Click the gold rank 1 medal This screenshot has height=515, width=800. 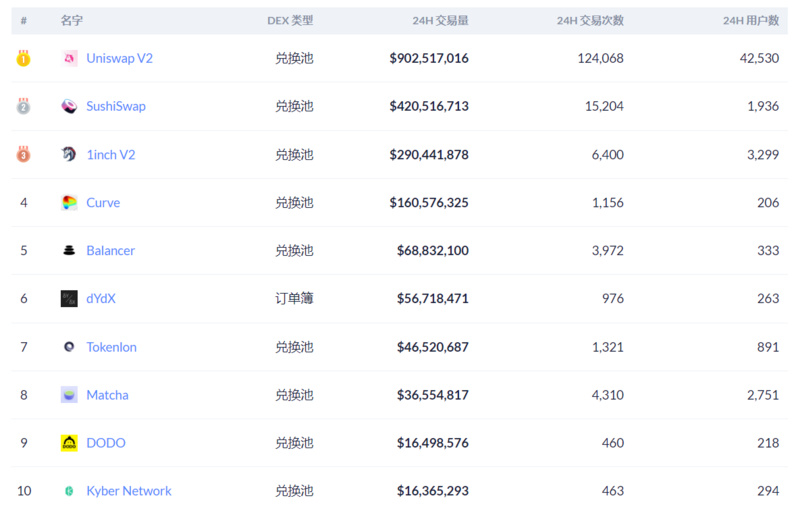click(23, 58)
